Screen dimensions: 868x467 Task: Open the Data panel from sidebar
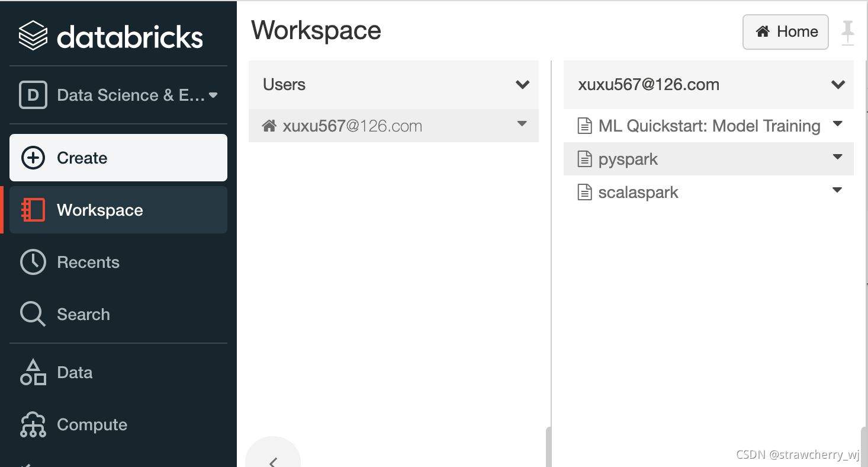click(75, 372)
